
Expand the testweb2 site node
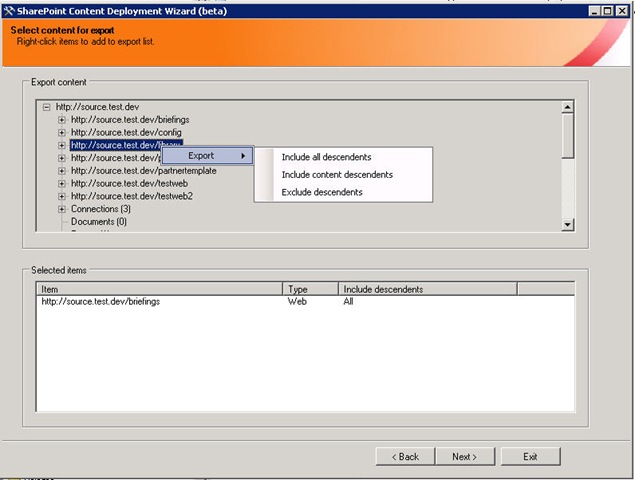[x=62, y=196]
